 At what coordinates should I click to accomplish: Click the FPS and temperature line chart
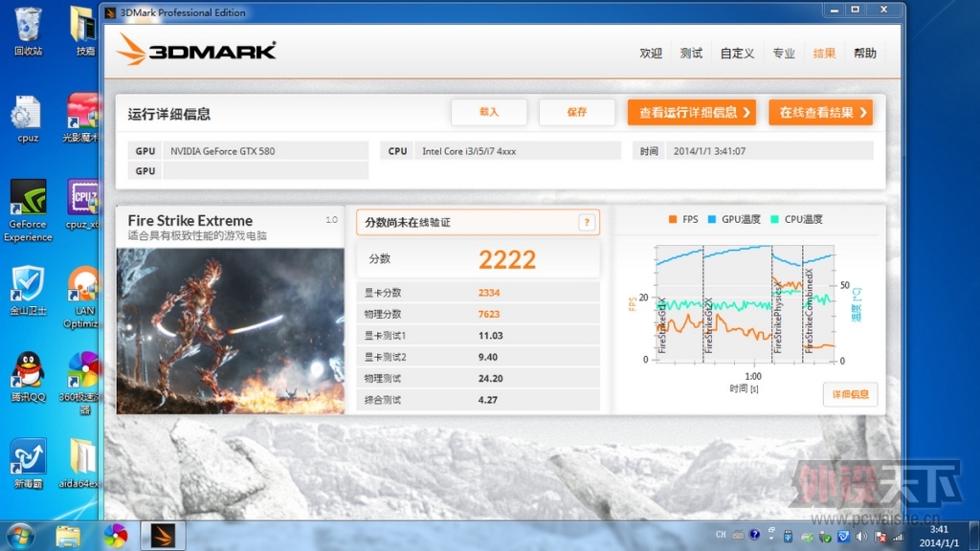coord(744,303)
